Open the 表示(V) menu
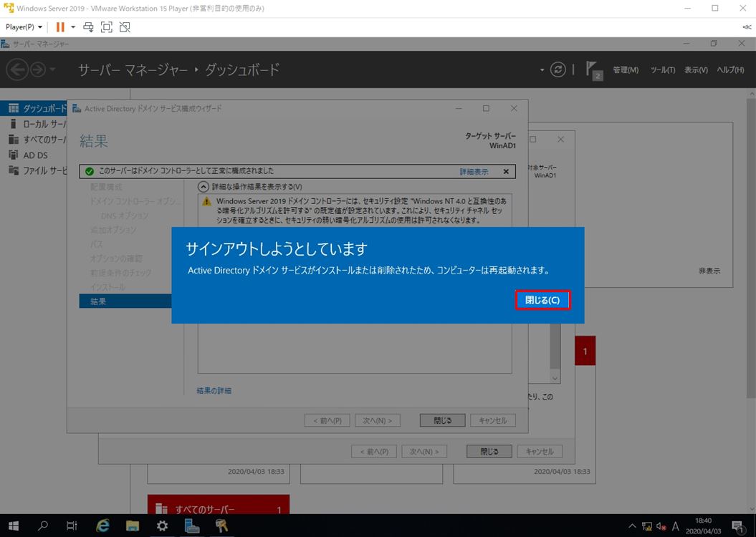756x537 pixels. tap(696, 70)
